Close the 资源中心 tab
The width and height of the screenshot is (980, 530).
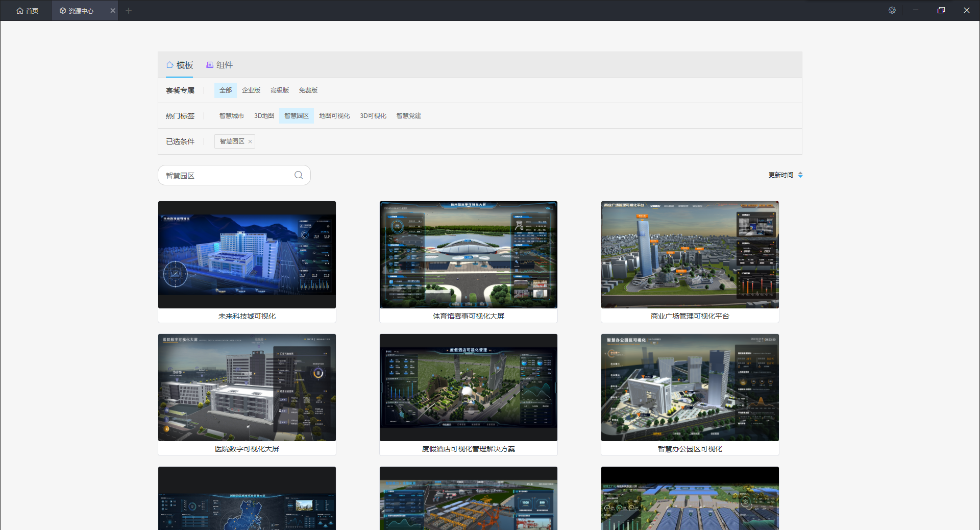[113, 11]
